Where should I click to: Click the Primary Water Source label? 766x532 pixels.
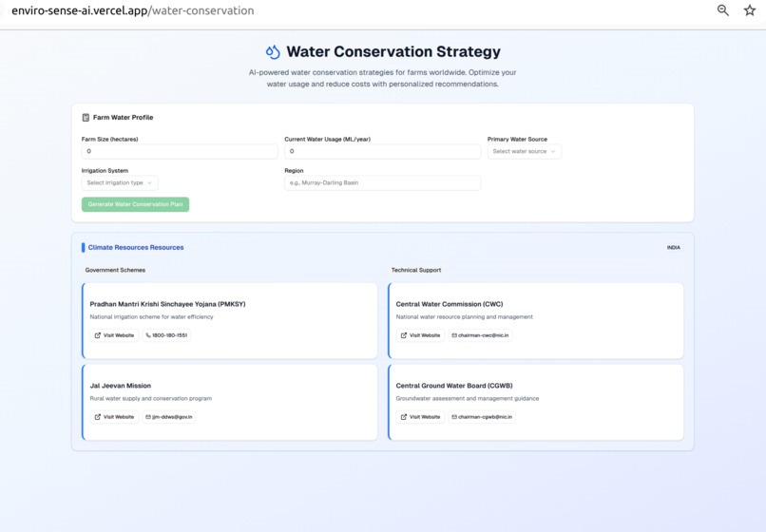[517, 140]
